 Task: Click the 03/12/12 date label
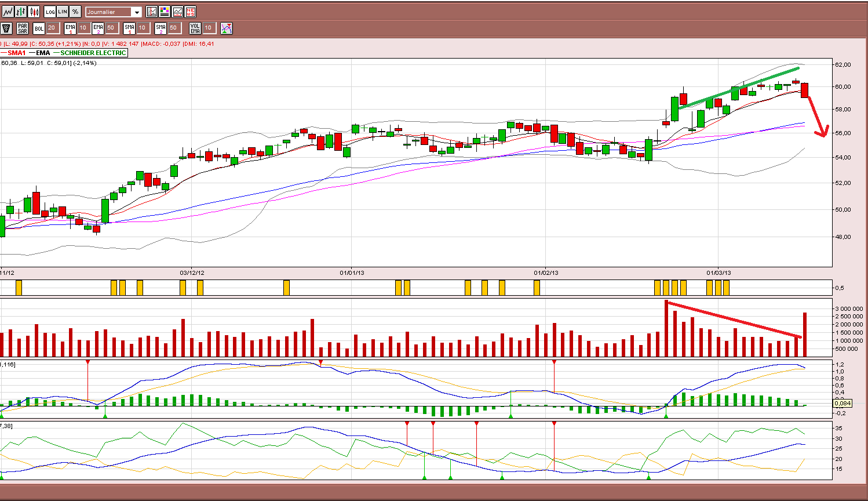tap(192, 273)
